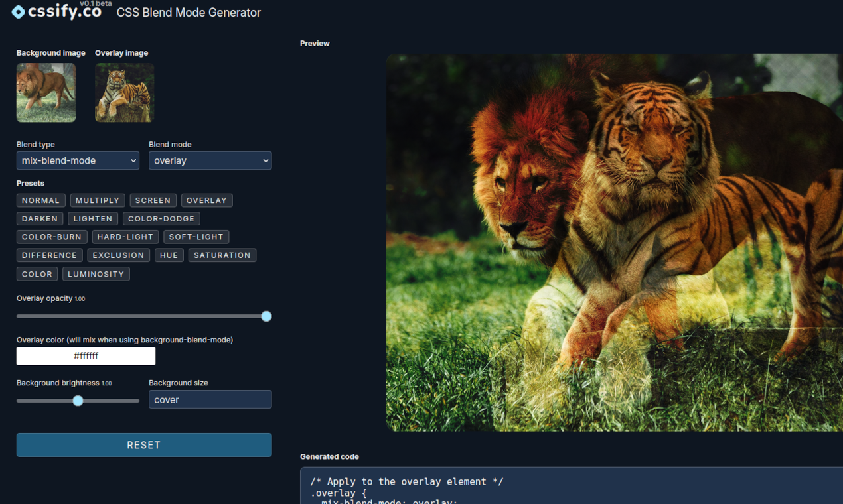The image size is (843, 504).
Task: Select the DARKEN preset
Action: click(40, 219)
